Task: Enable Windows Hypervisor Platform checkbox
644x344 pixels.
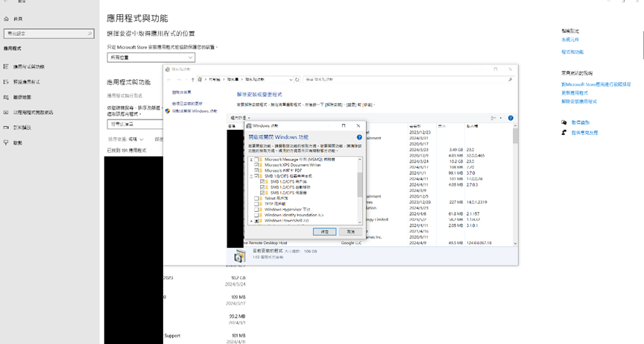Action: tap(256, 209)
